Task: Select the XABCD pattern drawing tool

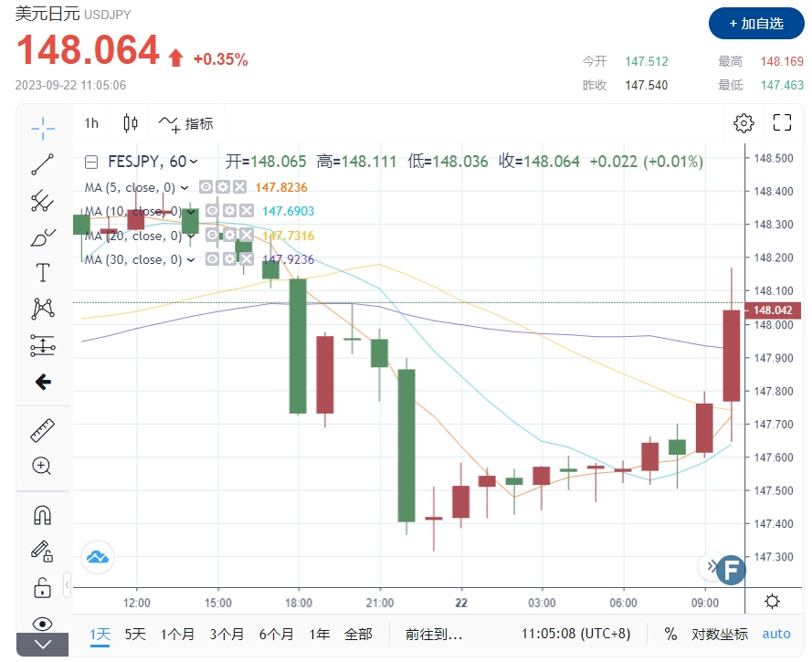Action: 42,309
